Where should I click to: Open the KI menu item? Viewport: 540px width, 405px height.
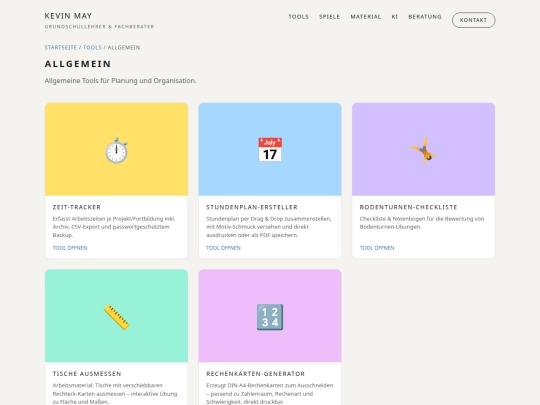395,17
